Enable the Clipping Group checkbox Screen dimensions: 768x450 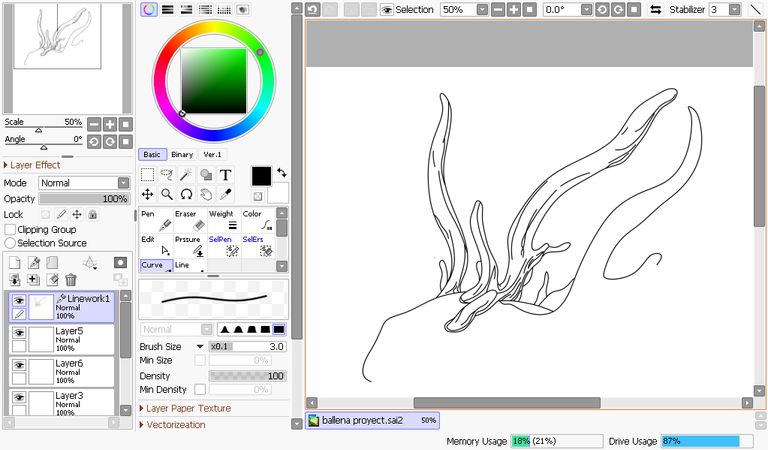click(10, 230)
